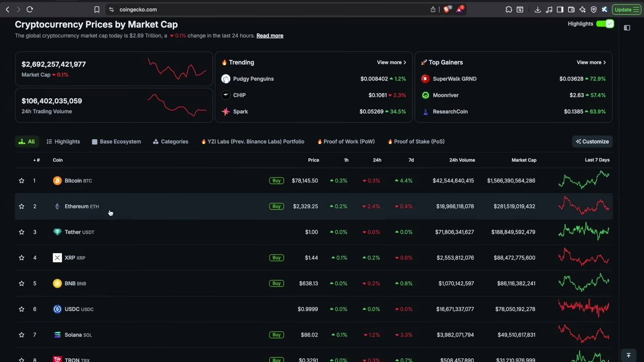
Task: Go back in the browser
Action: [7, 9]
